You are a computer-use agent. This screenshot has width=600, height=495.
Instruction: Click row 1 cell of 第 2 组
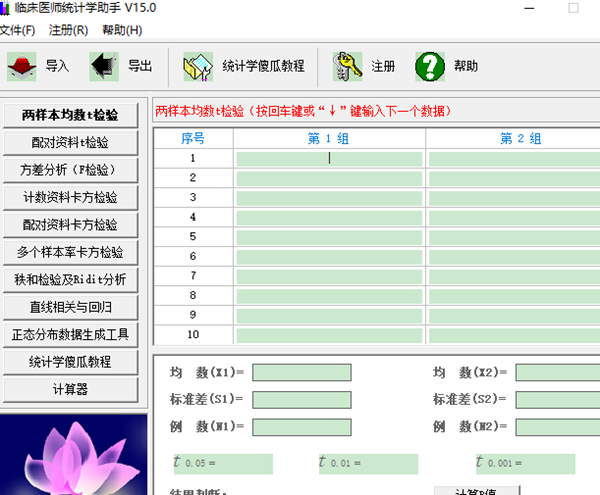coord(514,159)
